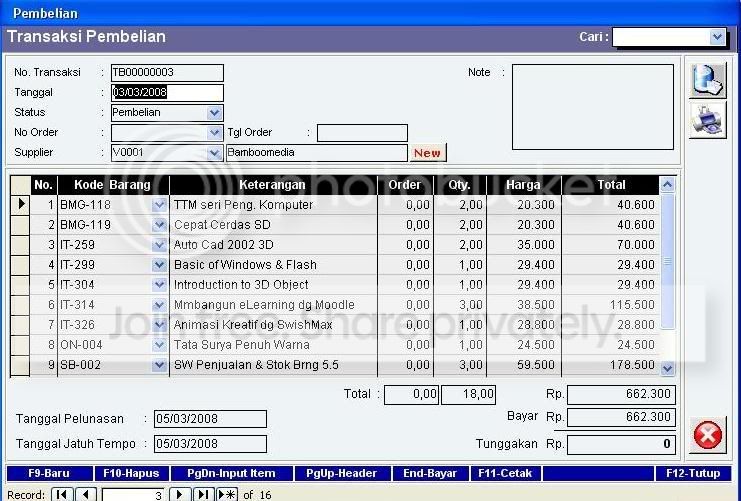Click the Kode Barang column header
This screenshot has height=501, width=741.
point(112,185)
